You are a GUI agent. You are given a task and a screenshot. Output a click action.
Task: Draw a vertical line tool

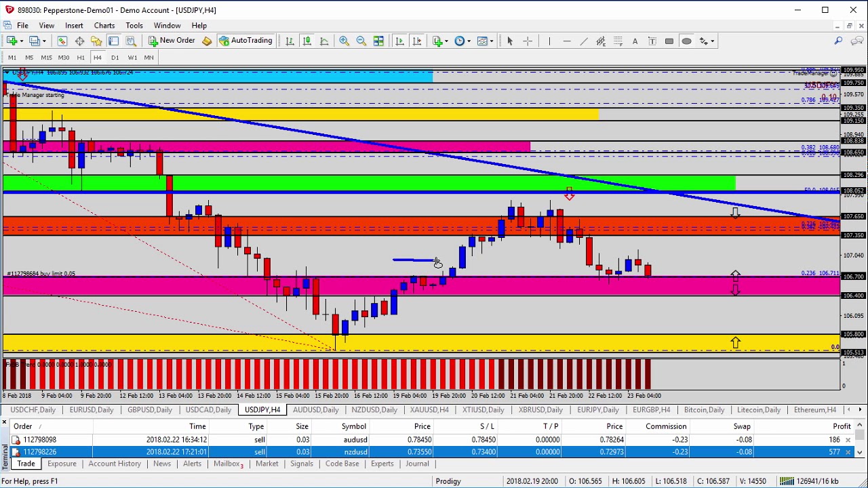[549, 41]
